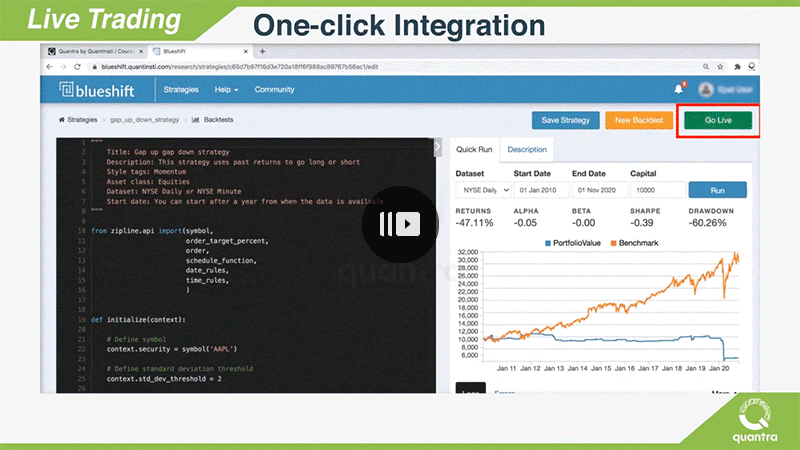Screen dimensions: 800x450
Task: Select the Blueshift browser tab
Action: 199,52
